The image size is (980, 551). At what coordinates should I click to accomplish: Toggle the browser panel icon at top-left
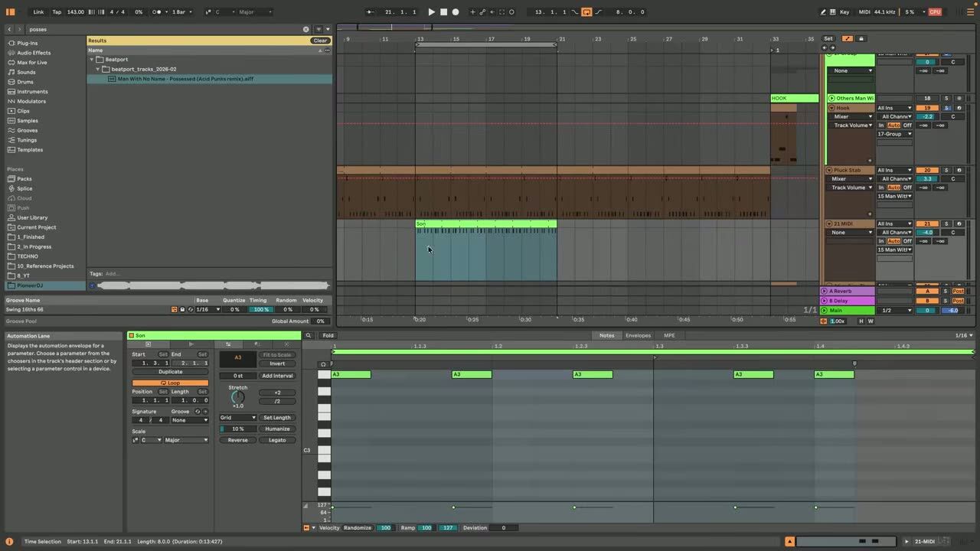tap(10, 12)
